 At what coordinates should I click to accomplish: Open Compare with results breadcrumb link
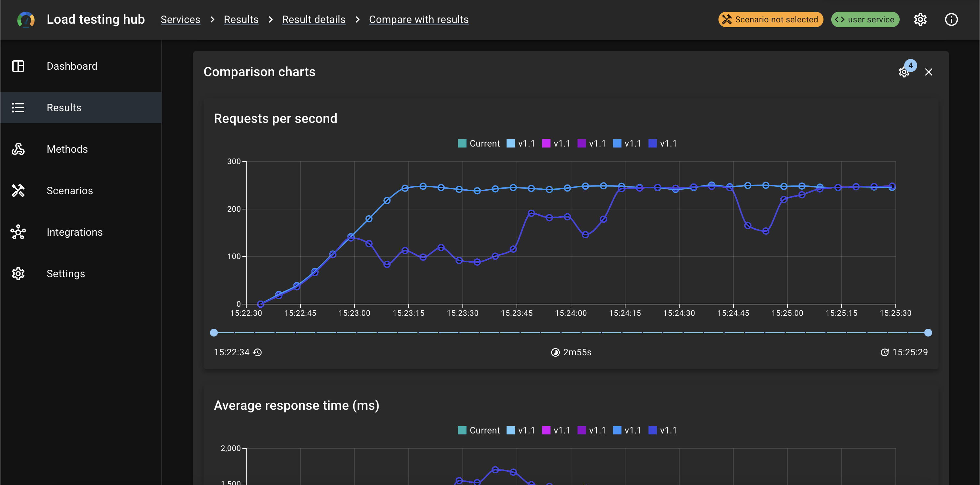(419, 19)
